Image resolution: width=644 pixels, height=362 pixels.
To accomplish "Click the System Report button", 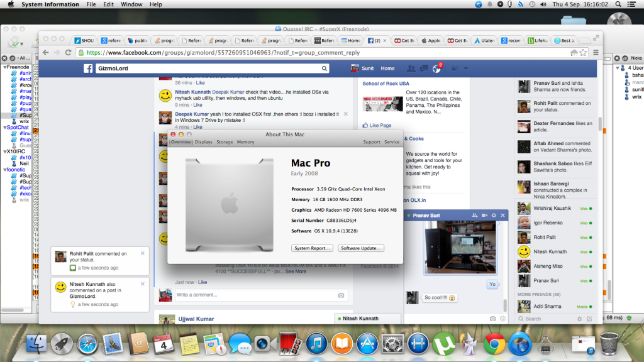I will (313, 248).
